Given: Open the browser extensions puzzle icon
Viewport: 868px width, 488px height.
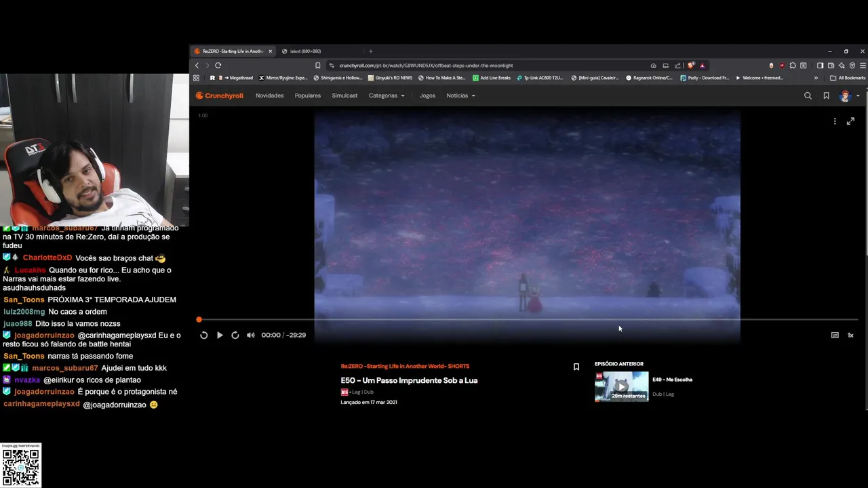Looking at the screenshot, I should pyautogui.click(x=792, y=65).
